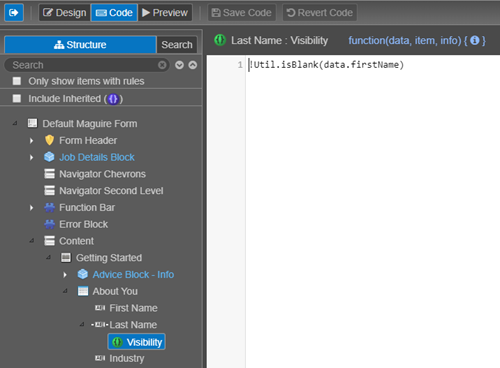Jump to next search result arrow
This screenshot has height=368, width=500.
pyautogui.click(x=179, y=65)
